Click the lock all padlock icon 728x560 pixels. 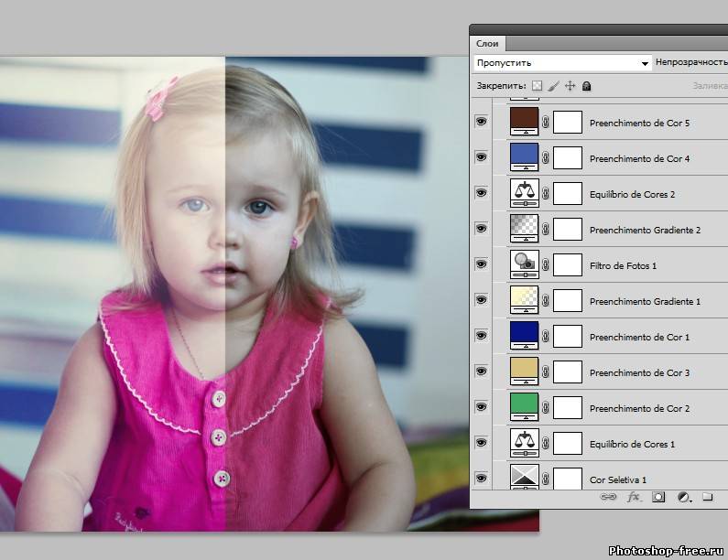[586, 86]
